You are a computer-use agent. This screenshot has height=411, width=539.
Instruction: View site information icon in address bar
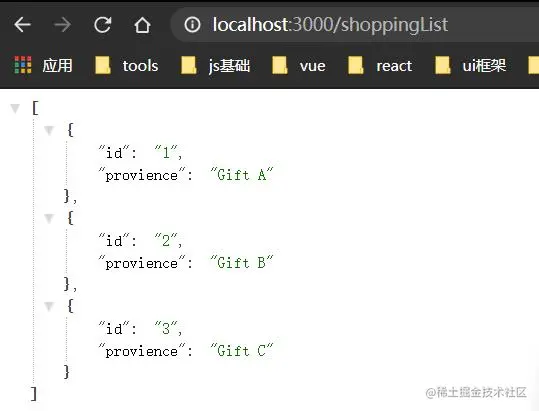pyautogui.click(x=192, y=25)
